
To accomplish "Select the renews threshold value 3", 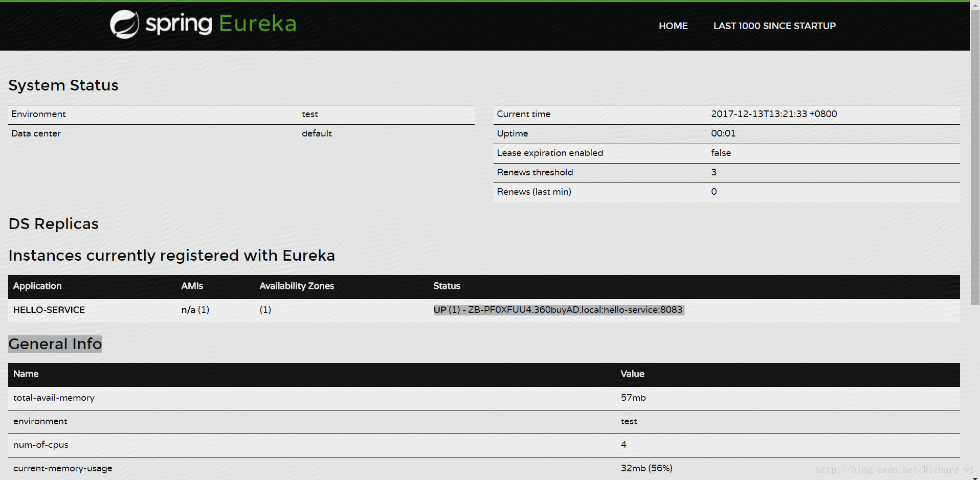I will pos(714,172).
